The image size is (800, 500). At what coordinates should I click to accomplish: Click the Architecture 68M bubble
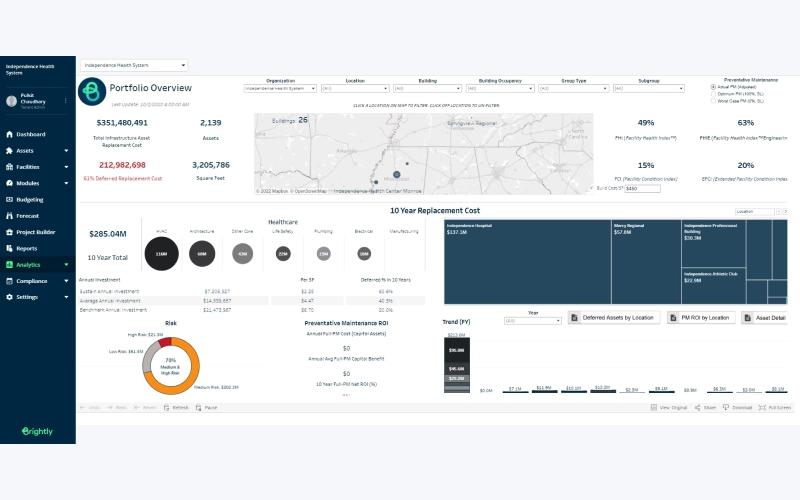click(202, 254)
